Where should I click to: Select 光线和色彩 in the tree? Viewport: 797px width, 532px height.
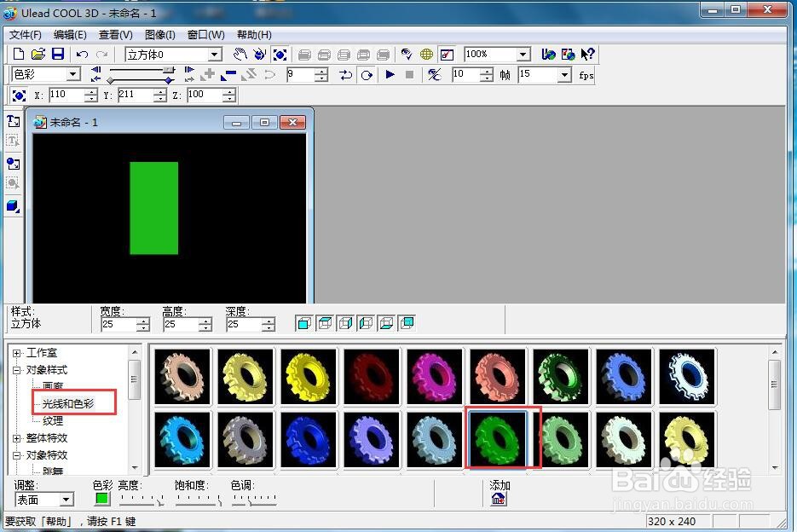[x=68, y=404]
